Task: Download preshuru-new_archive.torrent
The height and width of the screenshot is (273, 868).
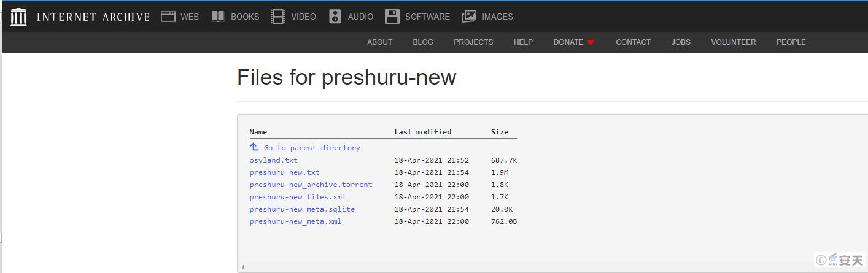Action: 311,185
